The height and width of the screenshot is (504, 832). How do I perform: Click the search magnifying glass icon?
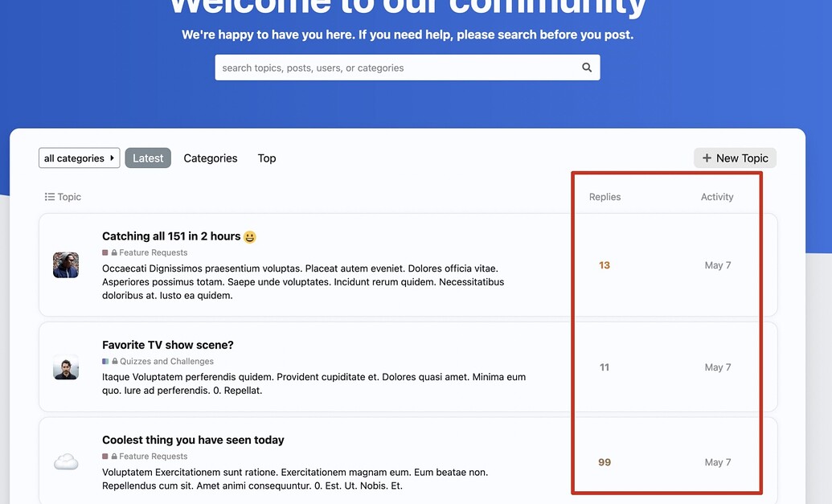(587, 68)
